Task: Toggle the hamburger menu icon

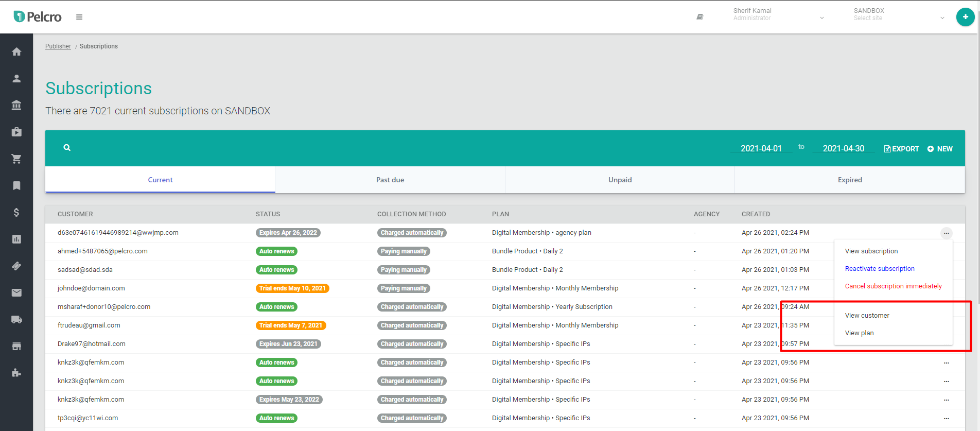Action: (79, 17)
